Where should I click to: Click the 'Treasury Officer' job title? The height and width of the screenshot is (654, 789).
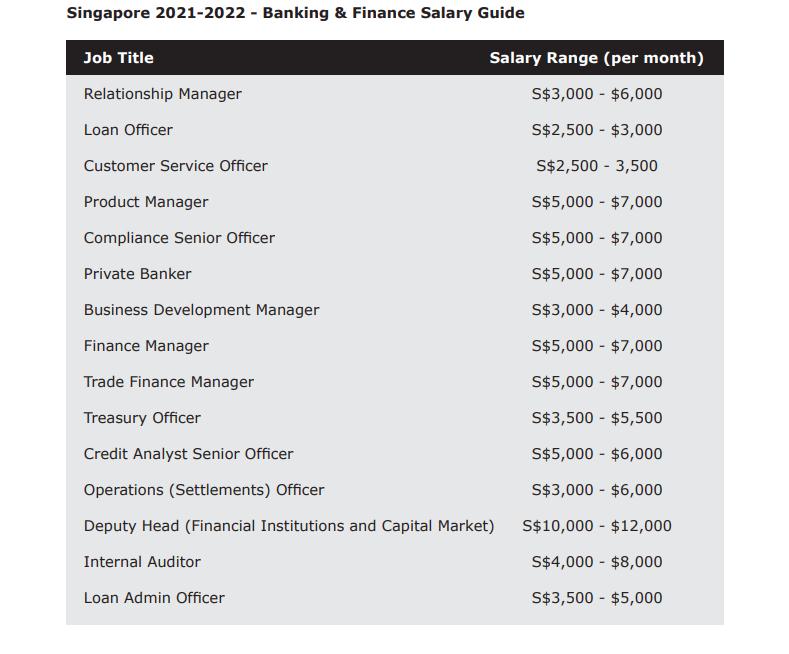[x=142, y=418]
